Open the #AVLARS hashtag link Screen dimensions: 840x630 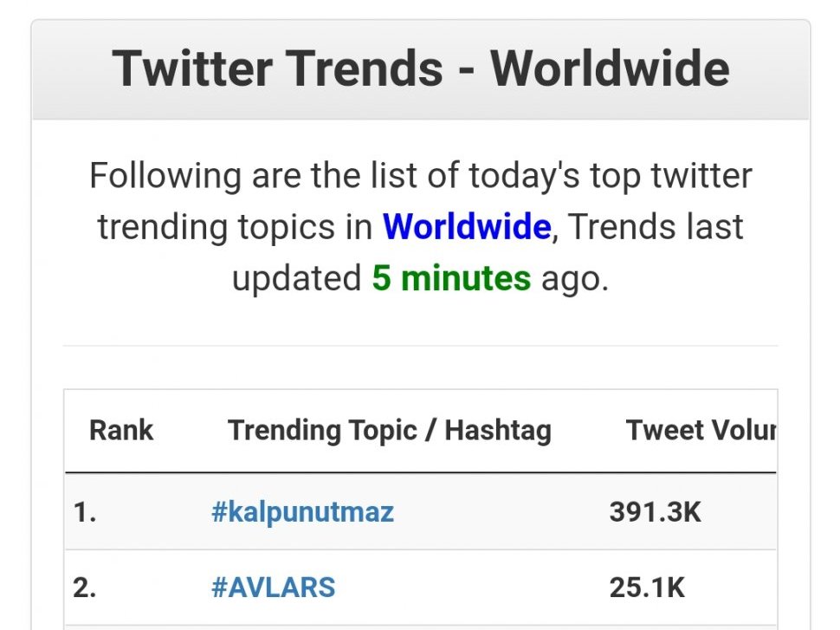[x=273, y=588]
